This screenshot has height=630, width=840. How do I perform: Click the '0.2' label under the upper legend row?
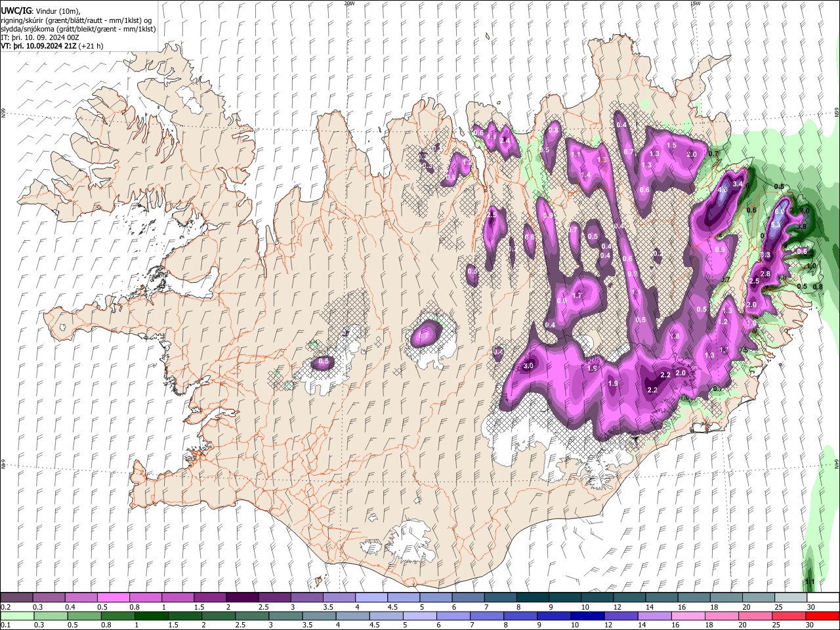tap(6, 607)
